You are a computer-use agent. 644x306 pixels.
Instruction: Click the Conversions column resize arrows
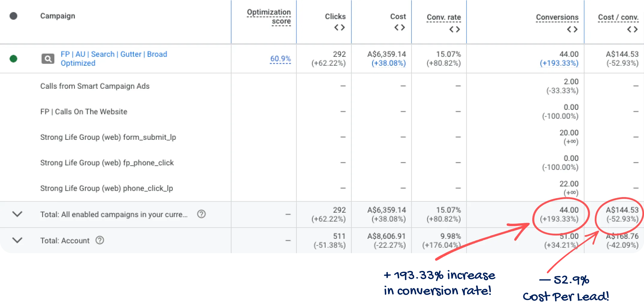572,29
